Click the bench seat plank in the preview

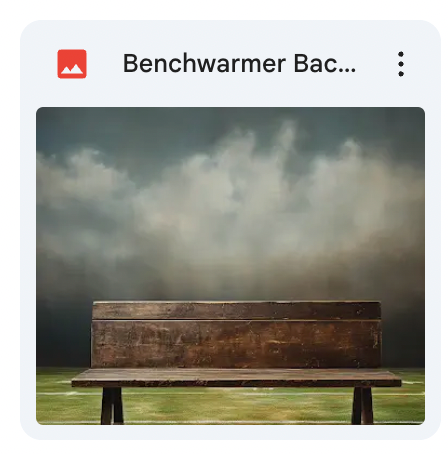236,378
